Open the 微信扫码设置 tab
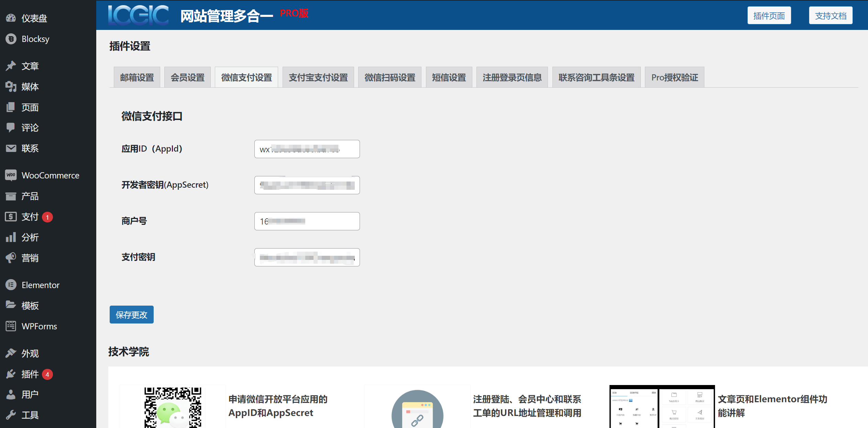 click(x=390, y=77)
